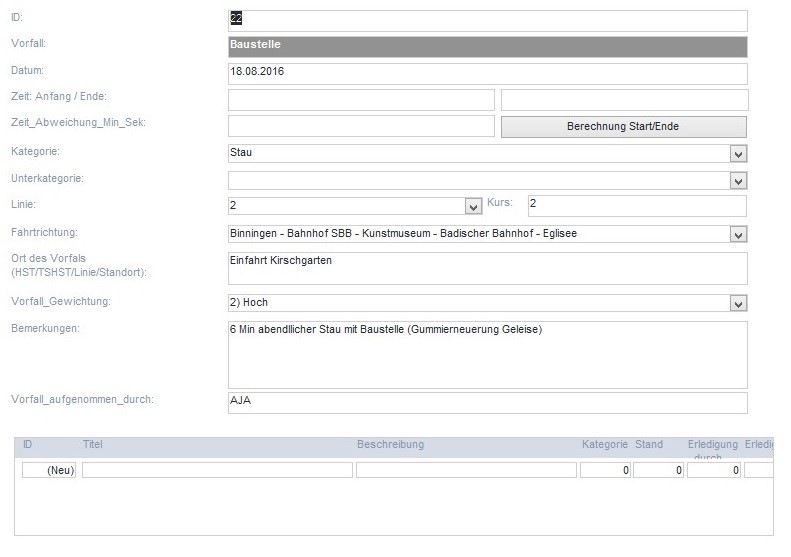791x557 pixels.
Task: Select the Vorfall field with Baustelle
Action: pyautogui.click(x=487, y=47)
